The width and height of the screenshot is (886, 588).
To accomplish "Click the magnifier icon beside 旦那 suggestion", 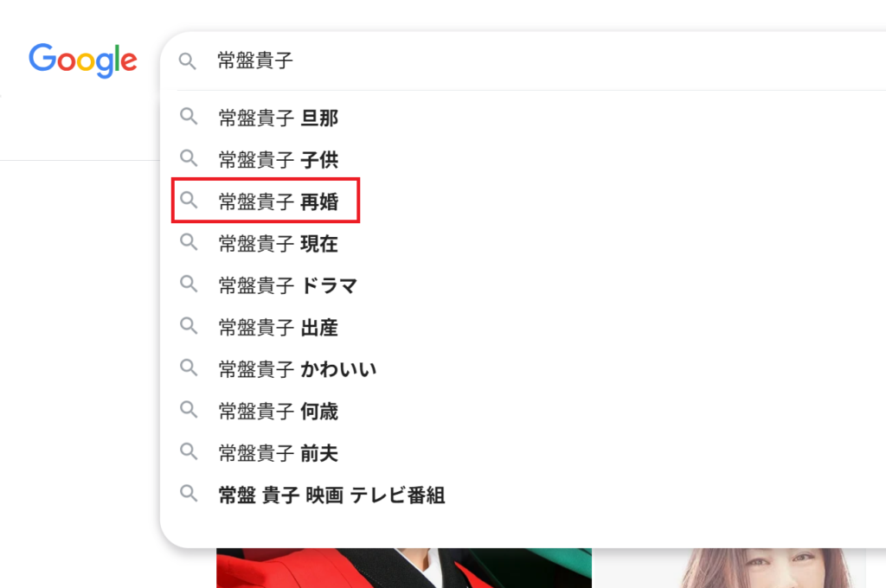I will pos(189,117).
